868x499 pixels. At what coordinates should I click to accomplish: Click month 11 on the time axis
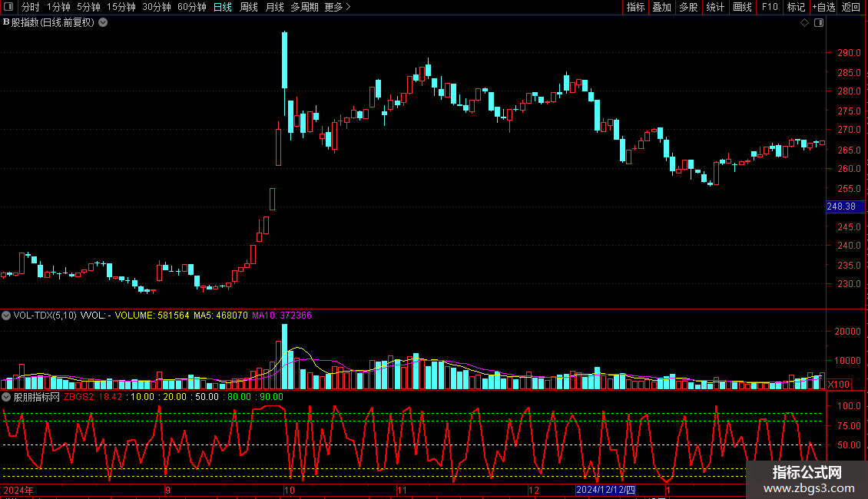402,490
